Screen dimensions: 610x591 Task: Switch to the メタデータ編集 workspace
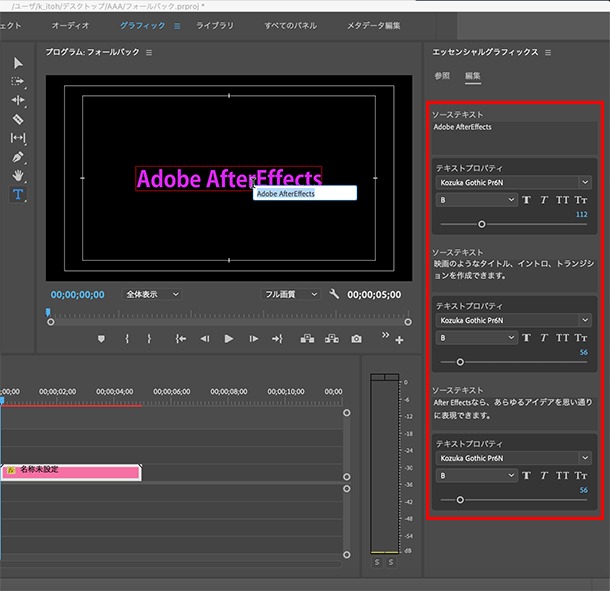pos(373,26)
